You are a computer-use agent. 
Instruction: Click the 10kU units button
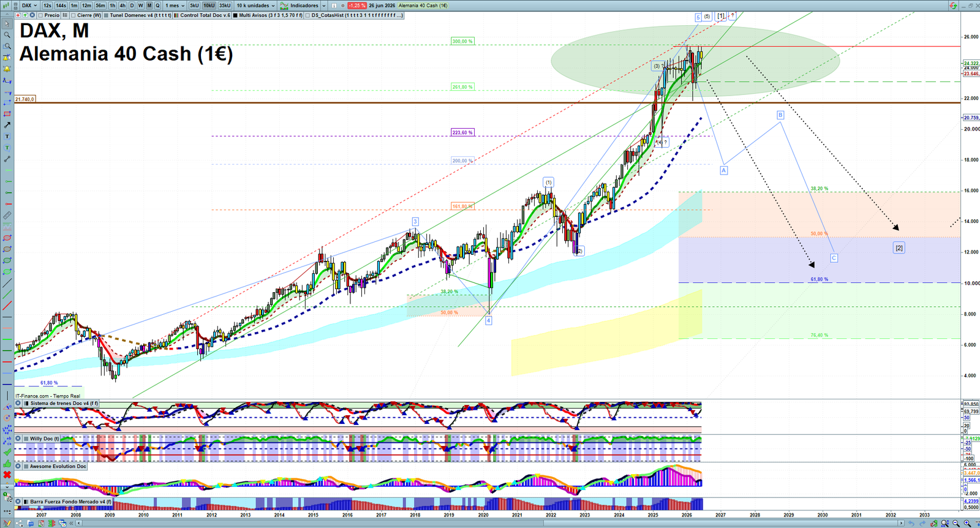pos(209,6)
